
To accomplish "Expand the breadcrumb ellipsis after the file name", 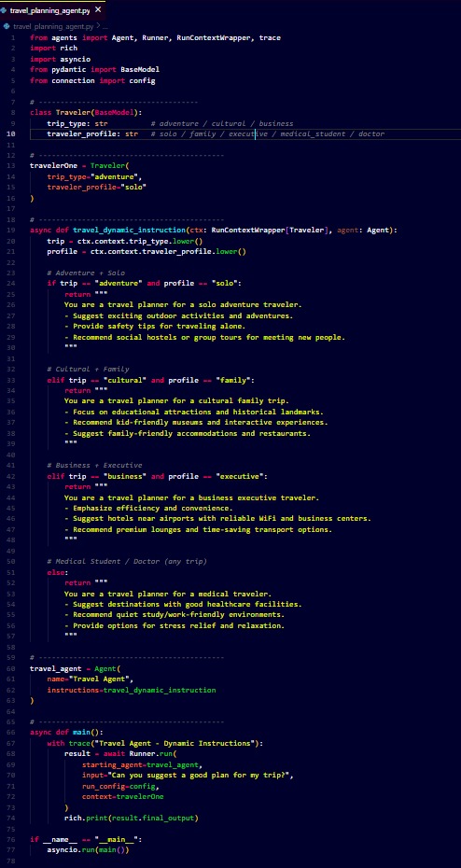I will (x=105, y=26).
